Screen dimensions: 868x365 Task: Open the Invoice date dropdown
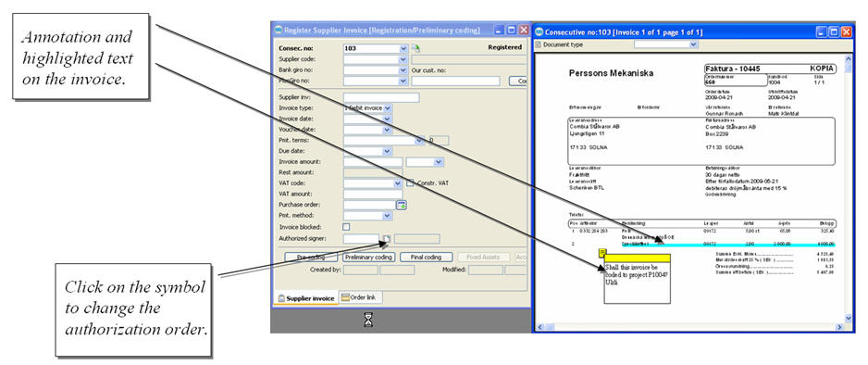tap(388, 119)
